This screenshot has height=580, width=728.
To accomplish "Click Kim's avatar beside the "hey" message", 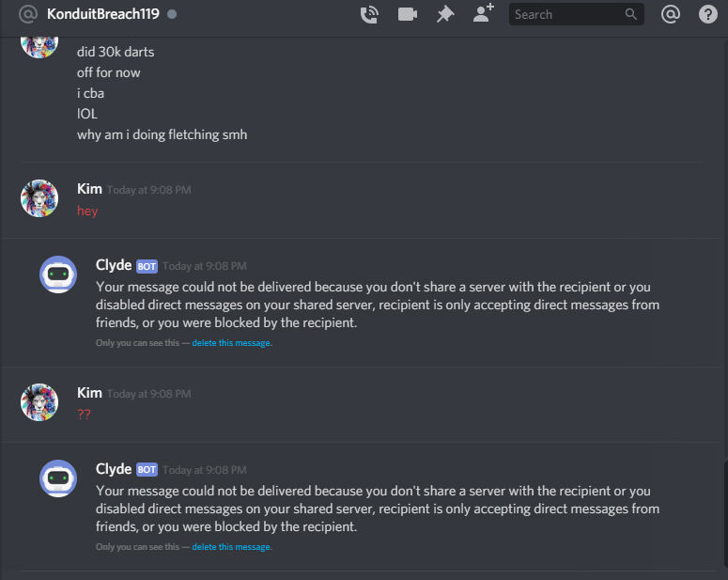I will coord(39,198).
